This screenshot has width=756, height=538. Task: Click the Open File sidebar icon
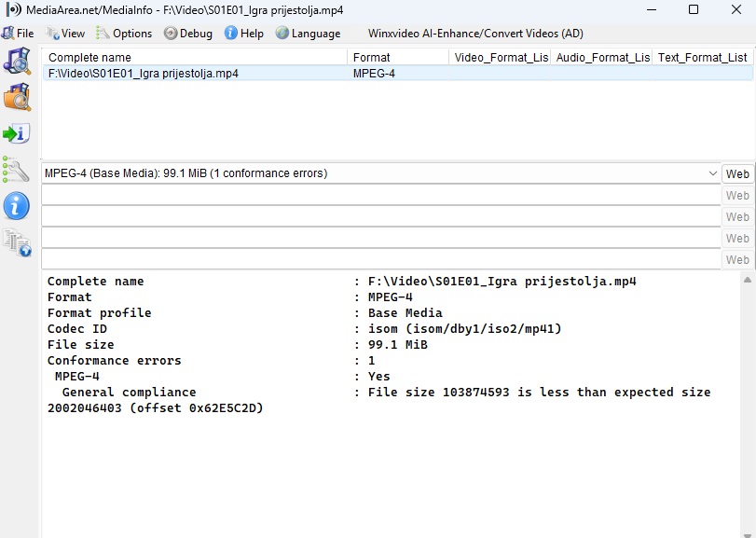[17, 61]
